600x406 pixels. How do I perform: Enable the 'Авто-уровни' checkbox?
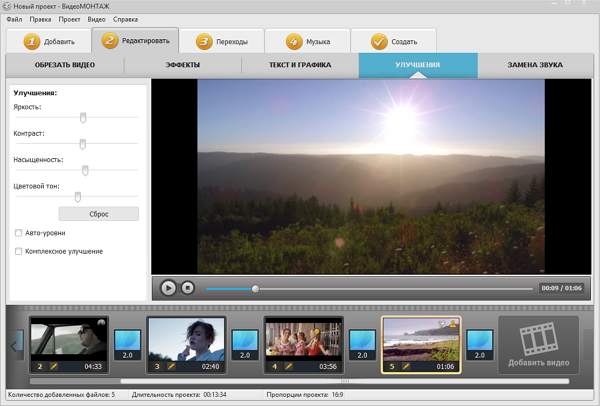[19, 233]
